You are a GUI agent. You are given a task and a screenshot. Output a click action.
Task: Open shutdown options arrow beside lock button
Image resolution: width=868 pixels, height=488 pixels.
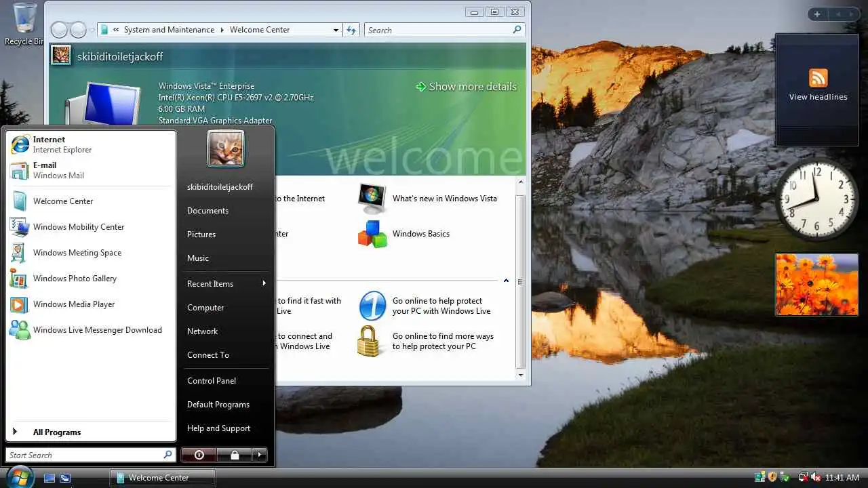[260, 455]
